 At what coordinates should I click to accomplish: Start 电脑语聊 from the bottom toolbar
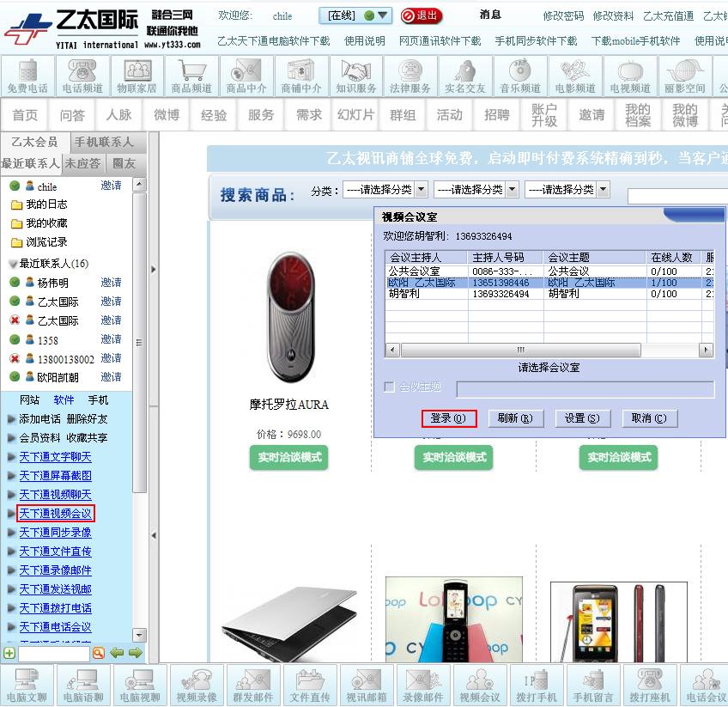tap(83, 686)
